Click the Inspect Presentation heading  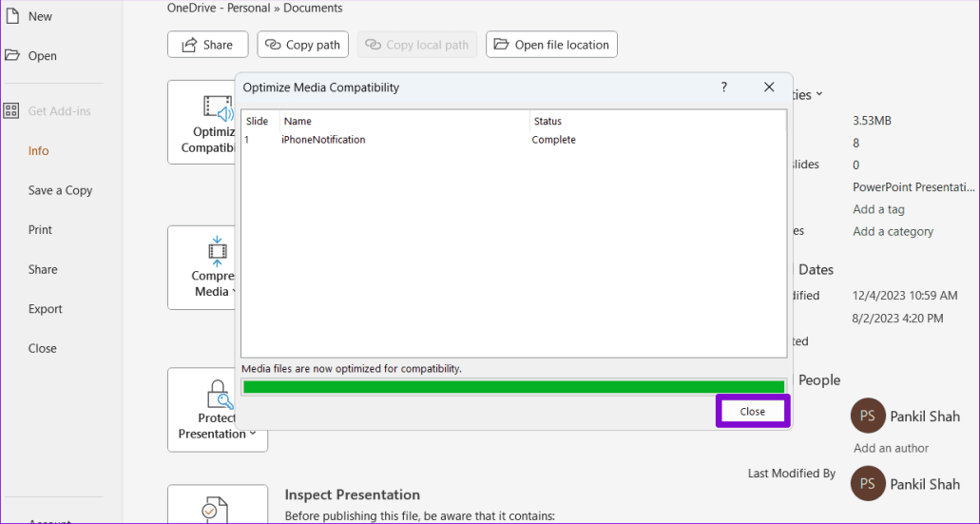(x=353, y=495)
